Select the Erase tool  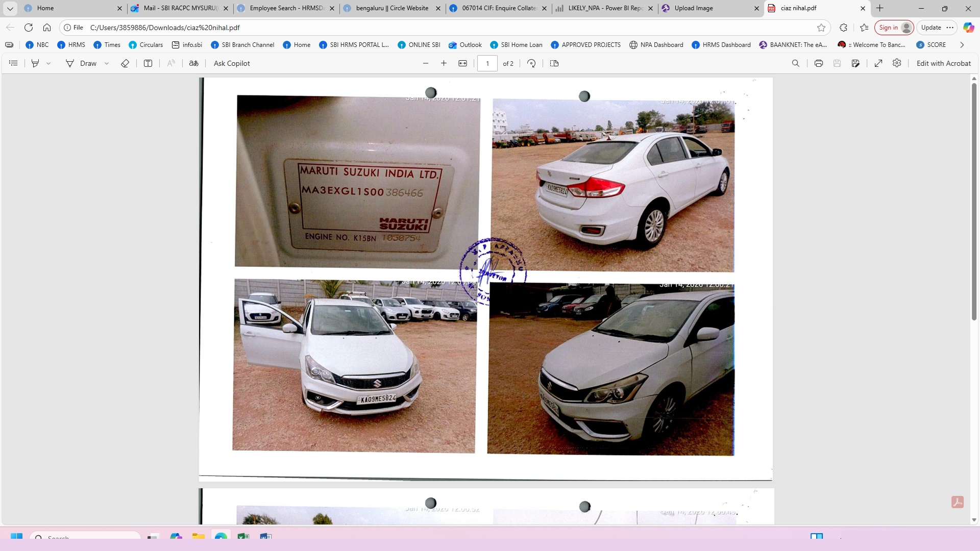125,63
